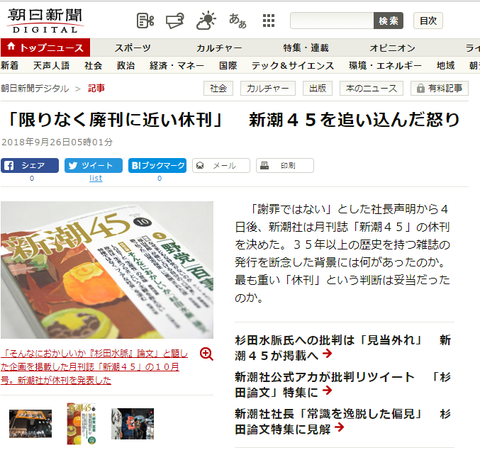Click the 有料記事 lock tag

(x=439, y=88)
